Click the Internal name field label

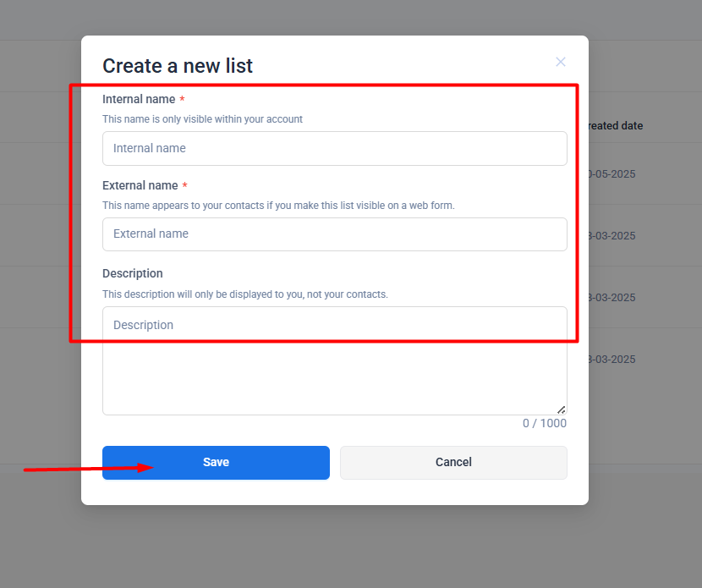click(139, 100)
